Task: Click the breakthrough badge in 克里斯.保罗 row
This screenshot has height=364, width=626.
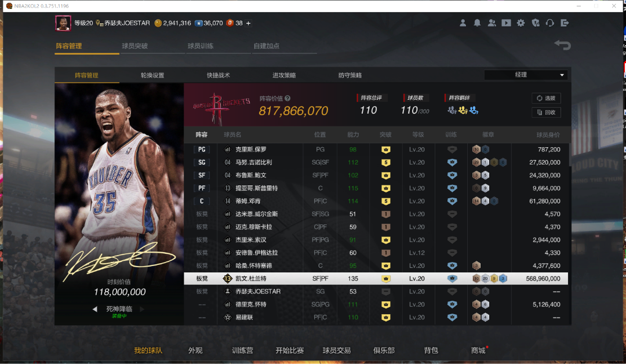Action: click(385, 150)
